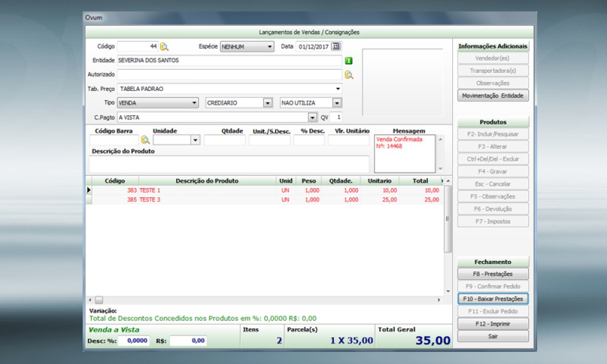Expand the C.Pagto A VISTA dropdown
Screen dimensions: 607x364
pyautogui.click(x=313, y=117)
